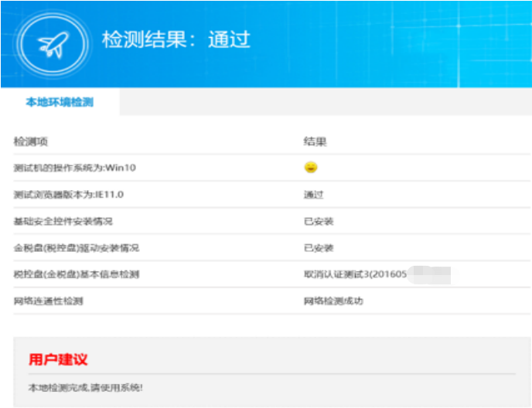Click the smiley face result icon
The height and width of the screenshot is (408, 532).
[x=311, y=167]
